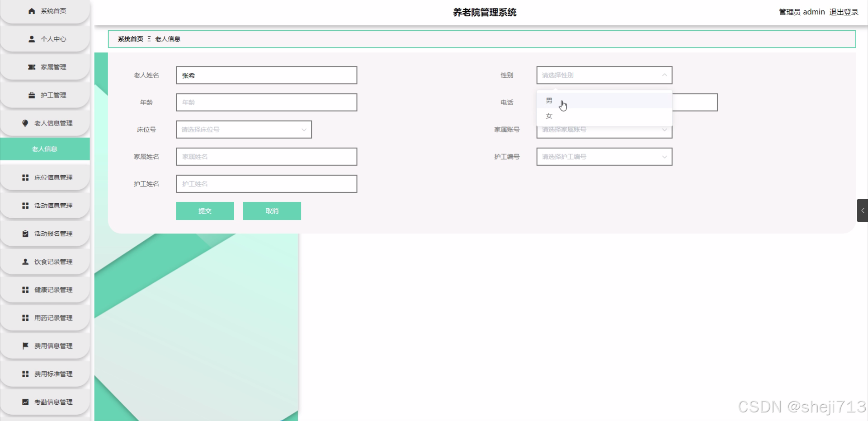Open 系统首页 from the breadcrumb
The width and height of the screenshot is (868, 421).
point(130,38)
